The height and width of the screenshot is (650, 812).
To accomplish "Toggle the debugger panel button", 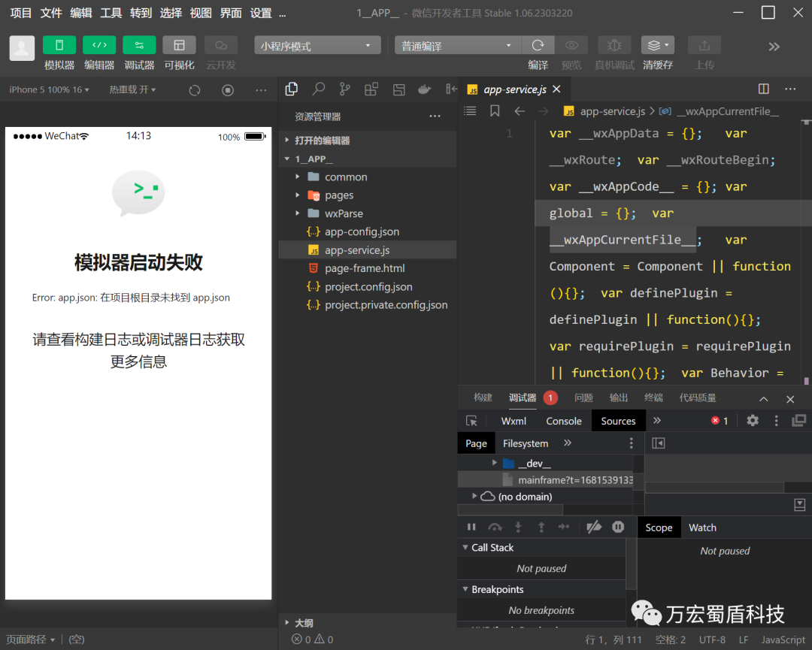I will [x=139, y=45].
